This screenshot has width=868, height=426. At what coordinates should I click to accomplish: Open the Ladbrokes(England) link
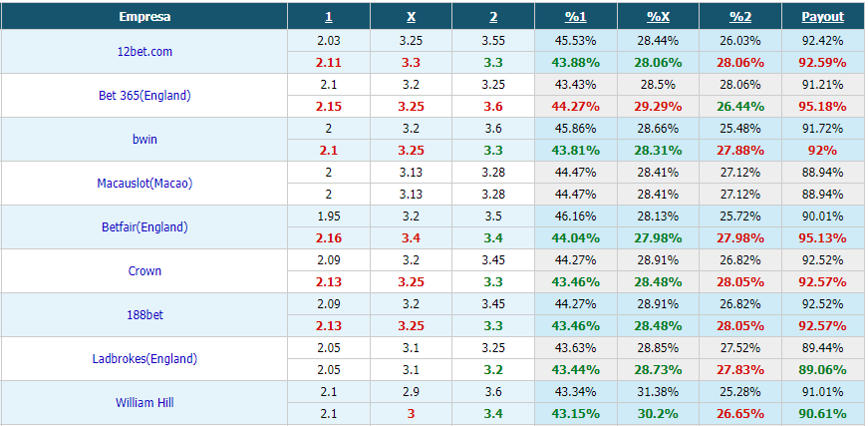145,358
